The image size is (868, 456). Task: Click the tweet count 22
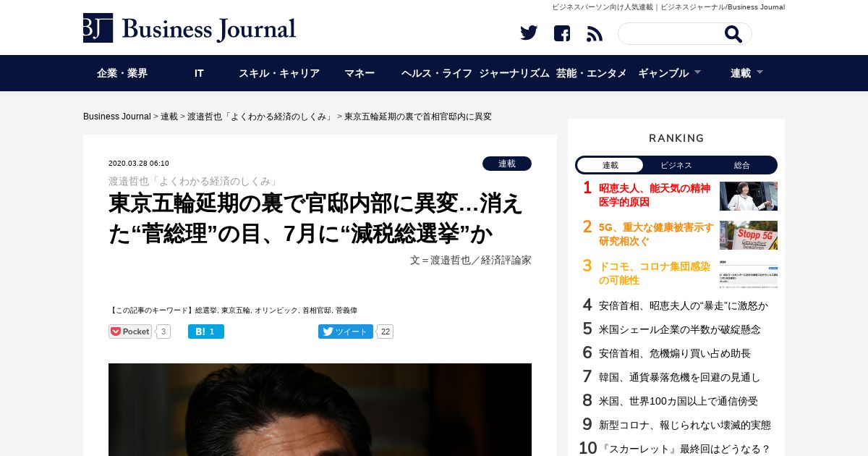385,332
